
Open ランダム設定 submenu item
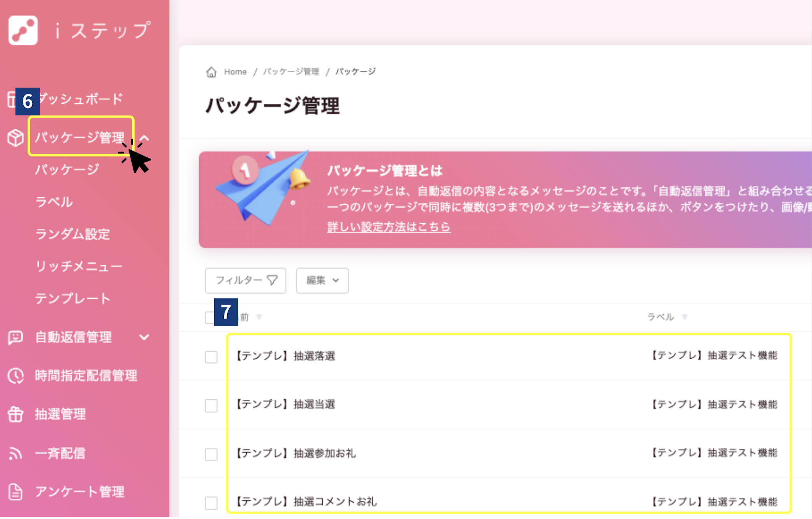(x=73, y=234)
